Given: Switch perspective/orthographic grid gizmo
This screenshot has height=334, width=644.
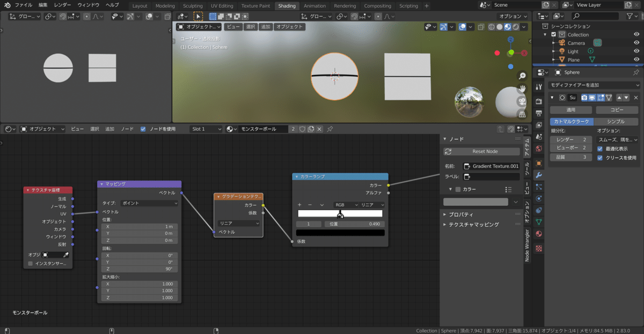Looking at the screenshot, I should click(x=522, y=114).
